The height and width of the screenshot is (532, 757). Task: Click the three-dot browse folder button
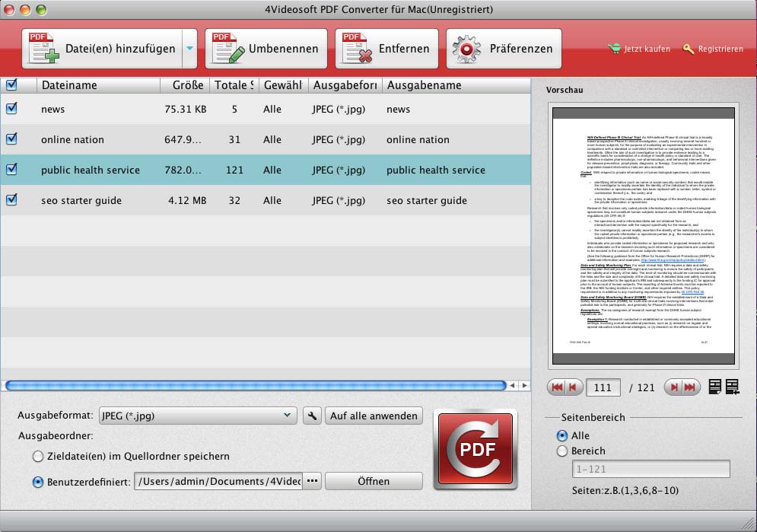(x=312, y=481)
